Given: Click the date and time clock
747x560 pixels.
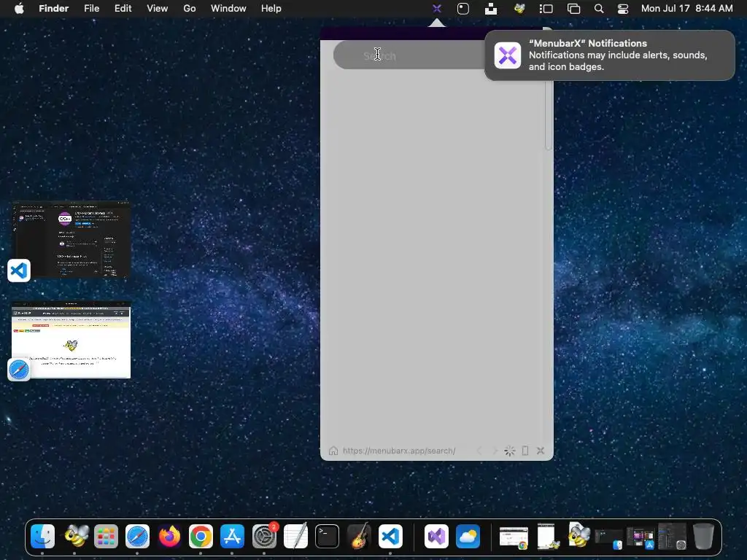Looking at the screenshot, I should (x=686, y=9).
